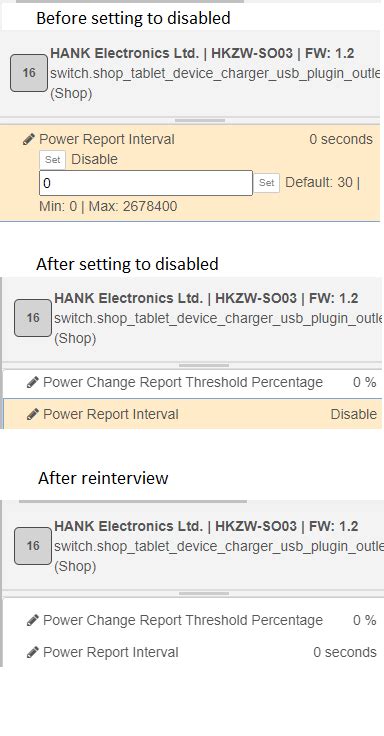
Task: Expand the Power Report Interval row under After reinterview
Action: [x=192, y=652]
